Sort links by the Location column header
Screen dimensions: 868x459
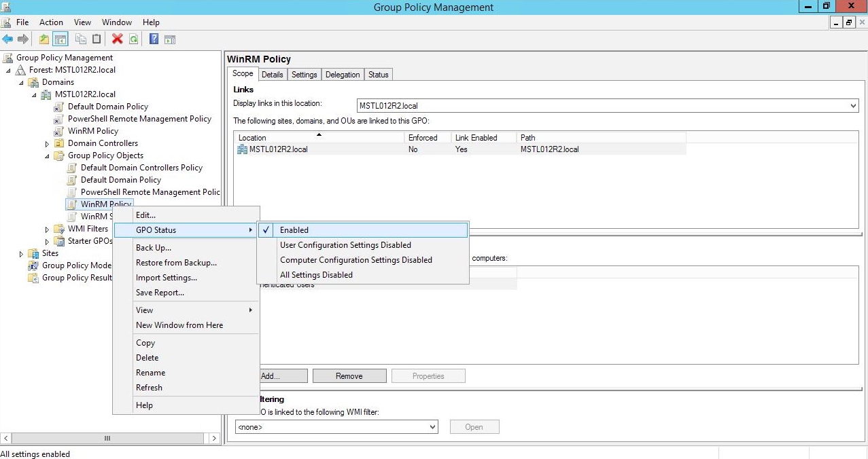coord(319,138)
